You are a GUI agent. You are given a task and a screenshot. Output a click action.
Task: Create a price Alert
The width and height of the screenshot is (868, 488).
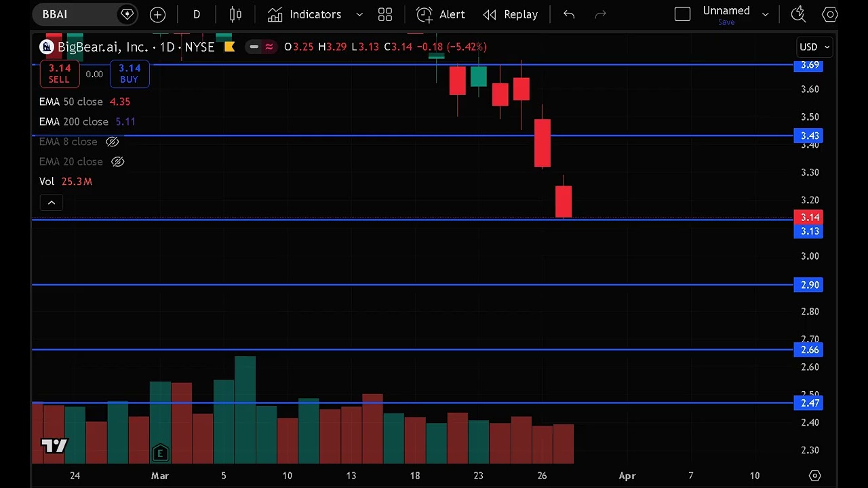(x=441, y=14)
